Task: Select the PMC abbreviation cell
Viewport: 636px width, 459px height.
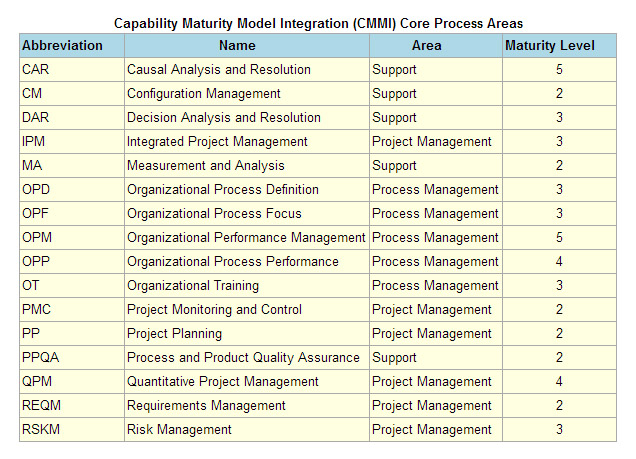Action: pos(72,309)
